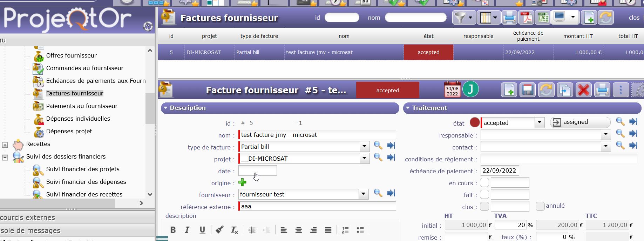
Task: Enable the 'annulé' checkbox
Action: click(x=540, y=206)
